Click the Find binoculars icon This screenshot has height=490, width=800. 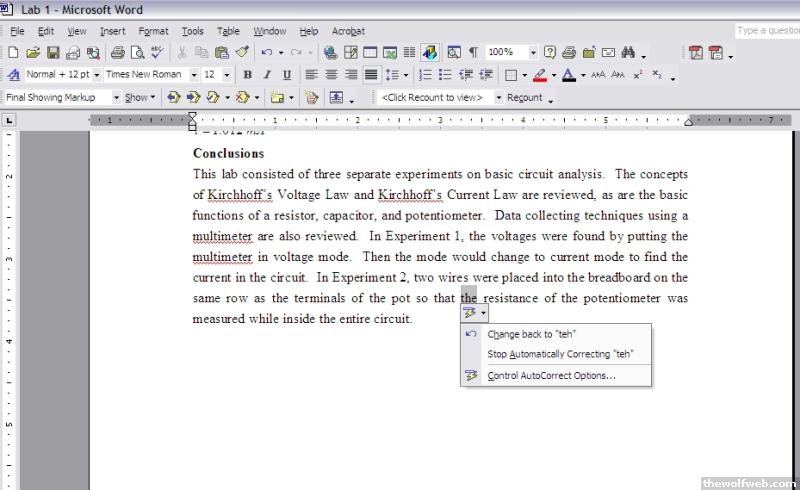click(x=629, y=52)
